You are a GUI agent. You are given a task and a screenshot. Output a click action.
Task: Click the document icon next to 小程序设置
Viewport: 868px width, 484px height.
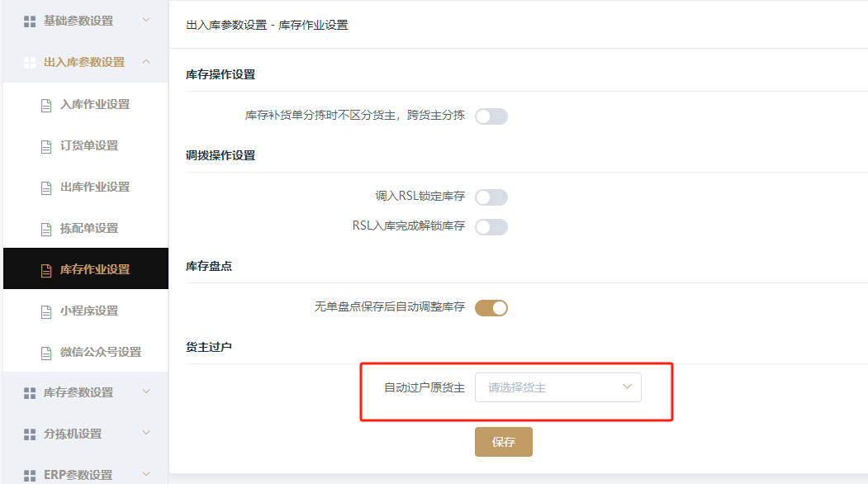click(46, 311)
